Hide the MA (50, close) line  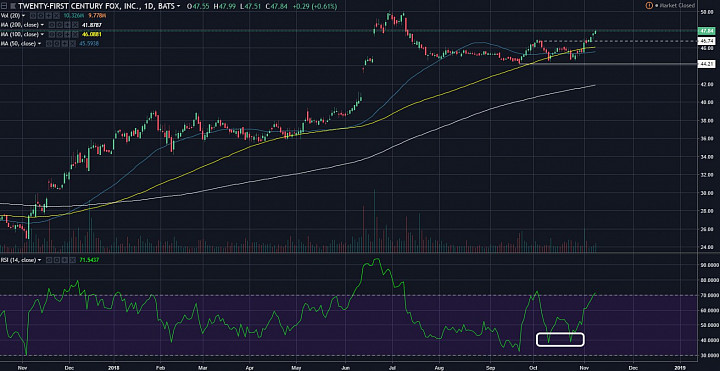[49, 44]
